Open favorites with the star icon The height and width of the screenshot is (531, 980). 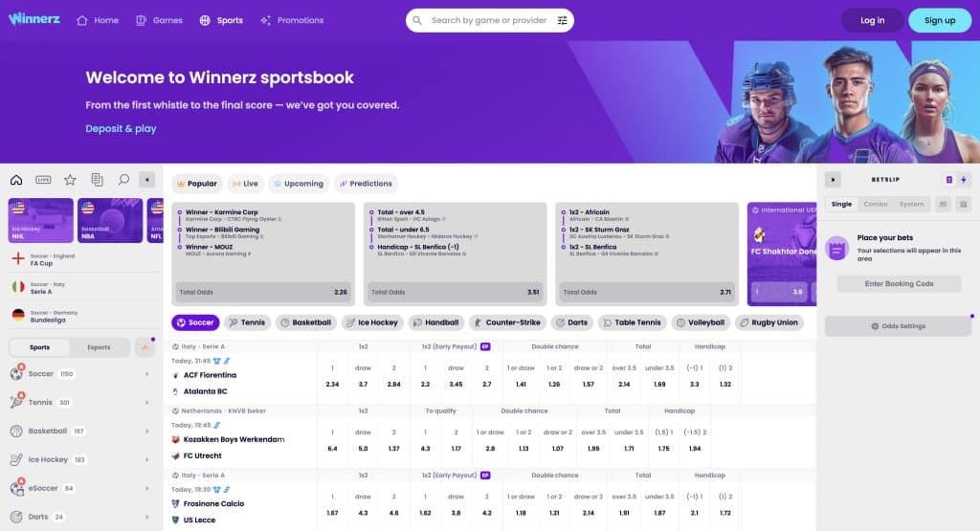70,180
